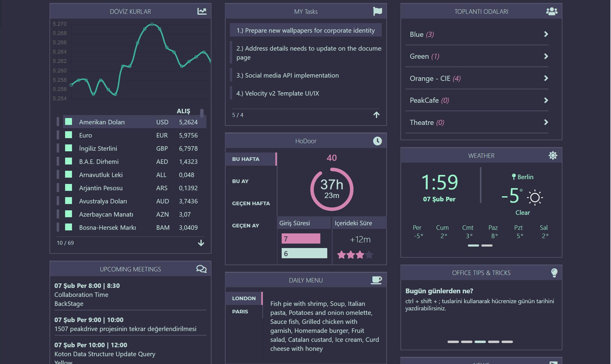The width and height of the screenshot is (611, 364).
Task: Select the GEÇEN HAFTA tab
Action: 251,203
